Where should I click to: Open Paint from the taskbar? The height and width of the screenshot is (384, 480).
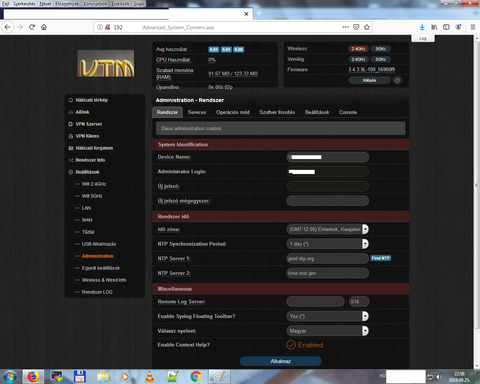click(x=219, y=377)
